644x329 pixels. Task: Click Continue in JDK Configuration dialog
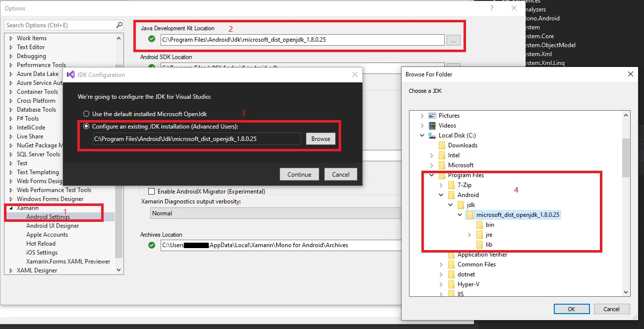point(299,174)
